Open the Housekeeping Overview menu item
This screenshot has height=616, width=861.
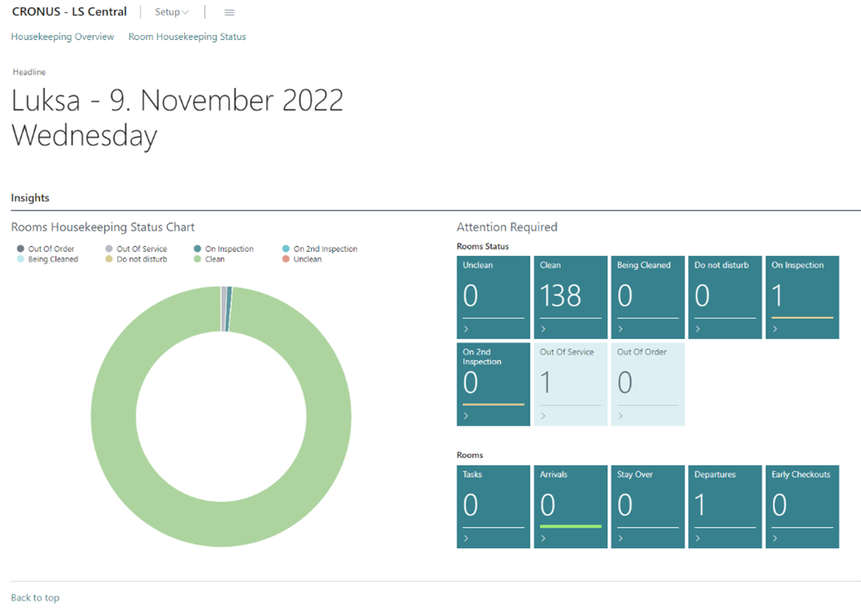(x=62, y=37)
